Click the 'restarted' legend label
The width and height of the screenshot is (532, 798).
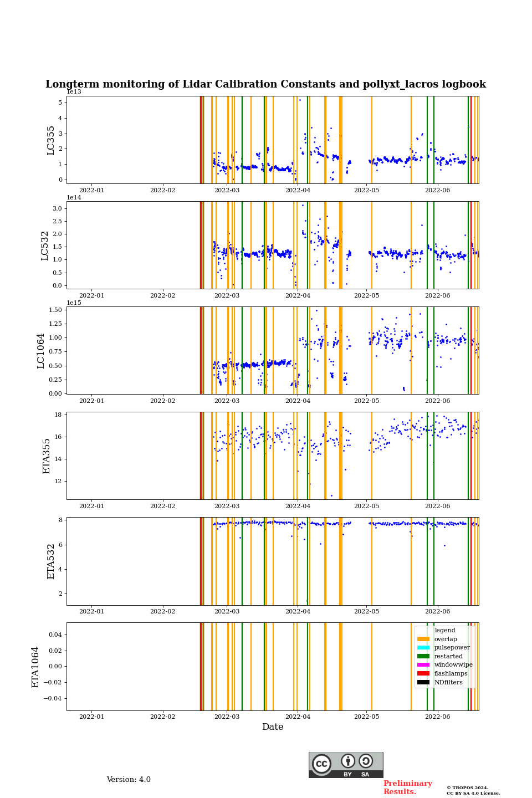tap(448, 656)
